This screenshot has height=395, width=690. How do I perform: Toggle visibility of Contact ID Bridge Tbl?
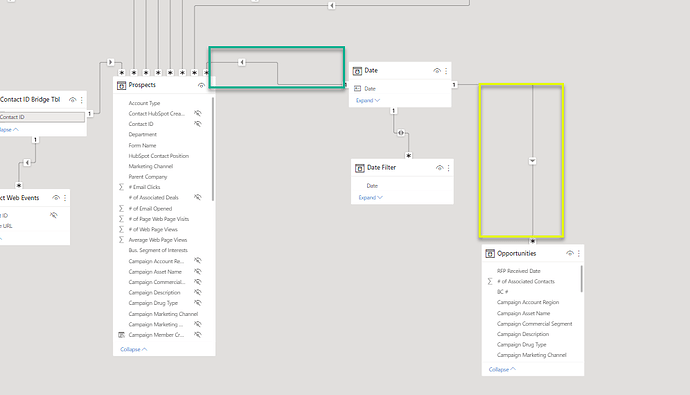pyautogui.click(x=73, y=100)
